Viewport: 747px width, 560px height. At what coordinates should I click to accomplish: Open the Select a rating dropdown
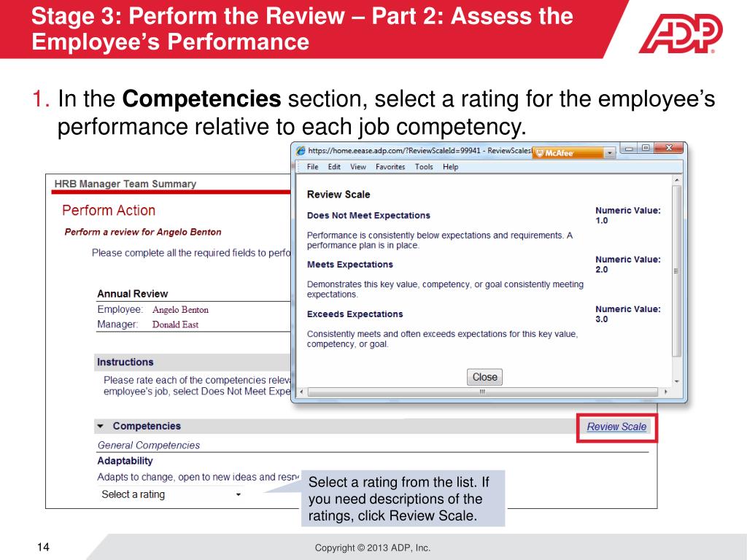(x=171, y=494)
